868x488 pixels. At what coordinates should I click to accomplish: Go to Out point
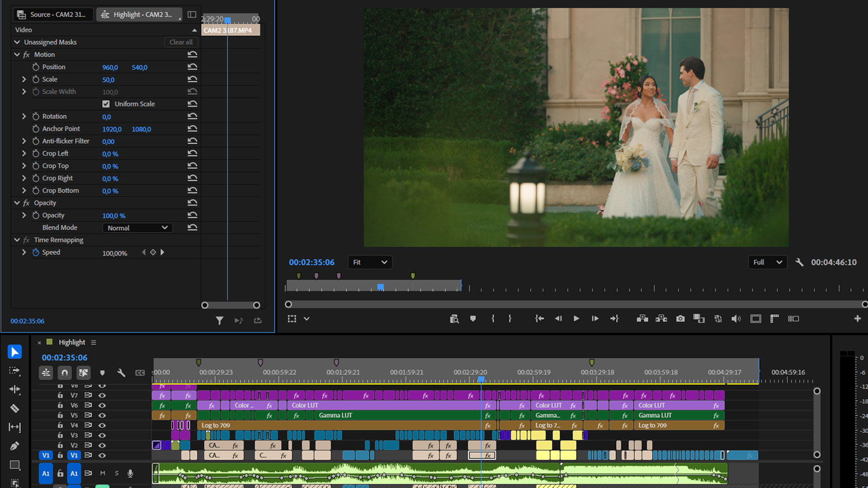click(x=614, y=319)
